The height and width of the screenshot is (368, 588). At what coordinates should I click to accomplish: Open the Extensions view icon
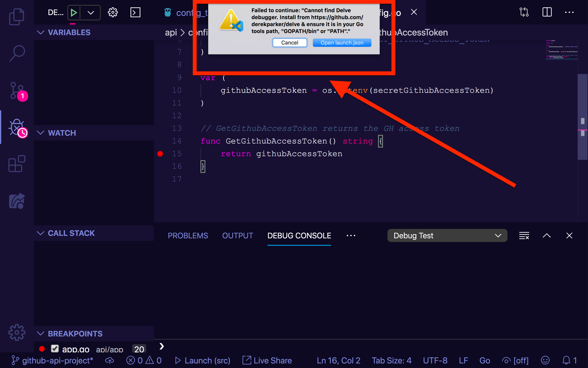(x=17, y=164)
